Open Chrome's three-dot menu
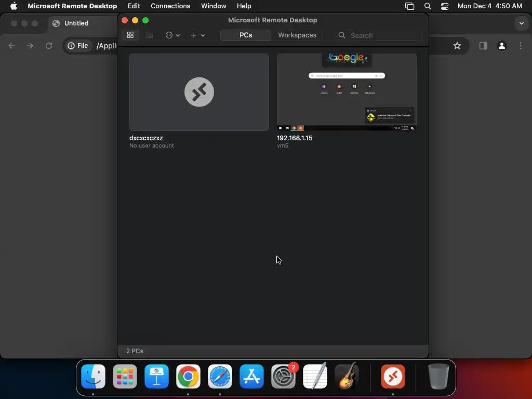 click(x=521, y=46)
